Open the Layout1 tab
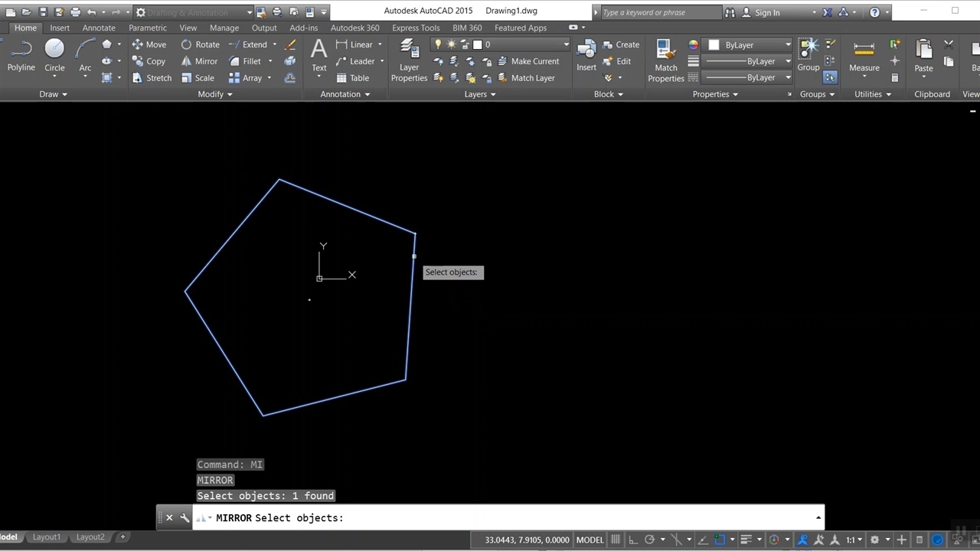The width and height of the screenshot is (980, 551). tap(46, 537)
